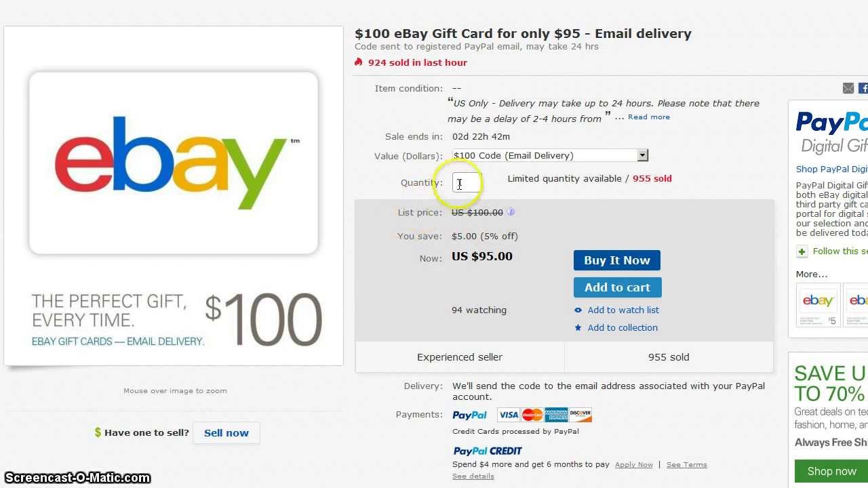Click the star icon beside collection
The height and width of the screenshot is (488, 868).
pos(578,328)
